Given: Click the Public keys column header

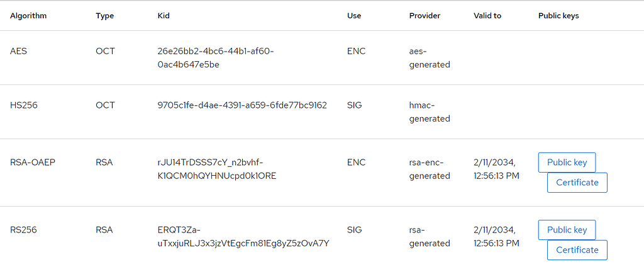Looking at the screenshot, I should 558,16.
